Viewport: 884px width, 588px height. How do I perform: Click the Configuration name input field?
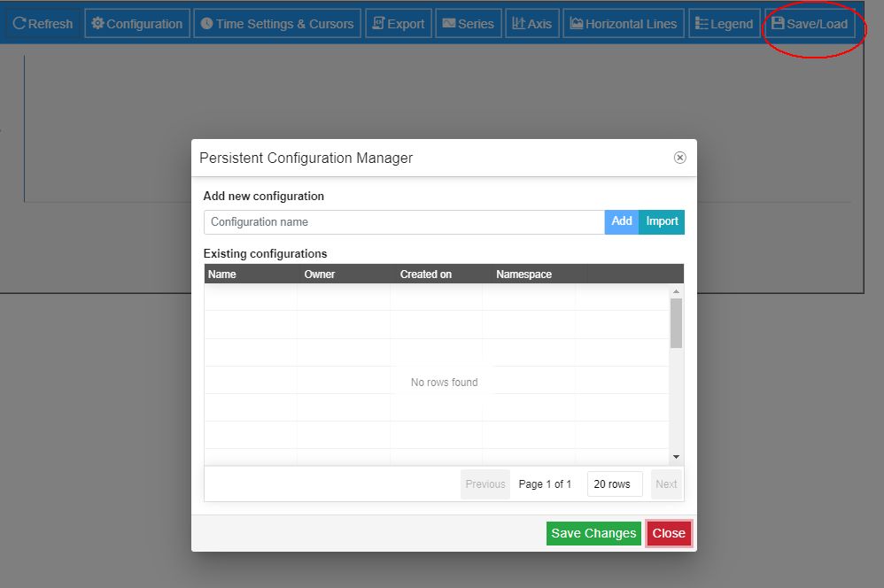coord(404,222)
